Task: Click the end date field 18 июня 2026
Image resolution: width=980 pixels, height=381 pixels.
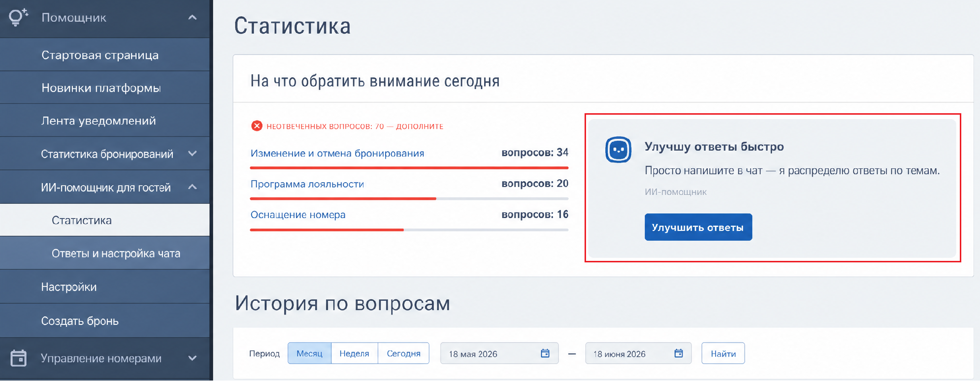Action: point(638,353)
